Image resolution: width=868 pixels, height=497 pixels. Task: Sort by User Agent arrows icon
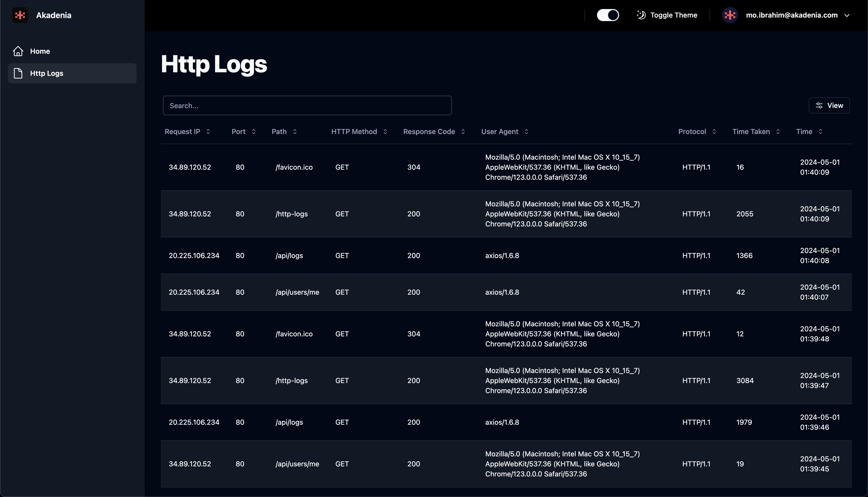click(526, 132)
